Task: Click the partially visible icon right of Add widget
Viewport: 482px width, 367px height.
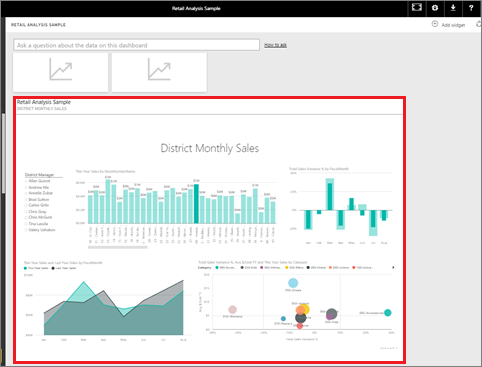Action: (x=479, y=24)
